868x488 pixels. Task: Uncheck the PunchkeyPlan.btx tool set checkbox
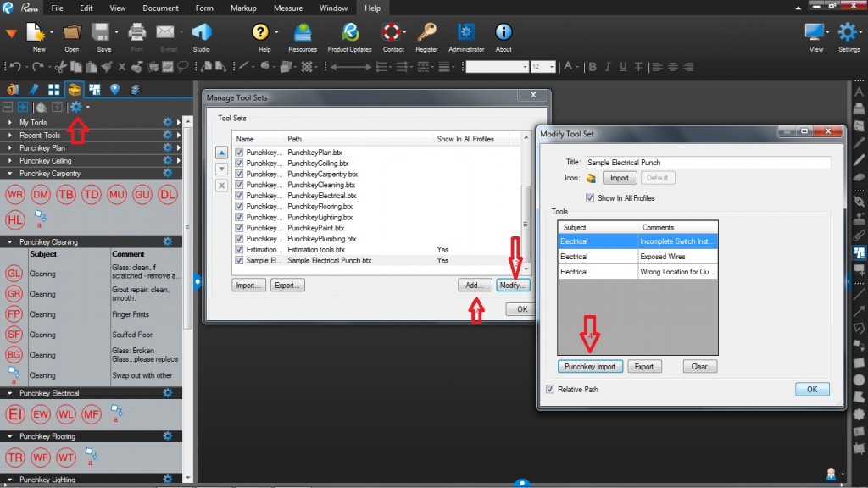point(239,152)
